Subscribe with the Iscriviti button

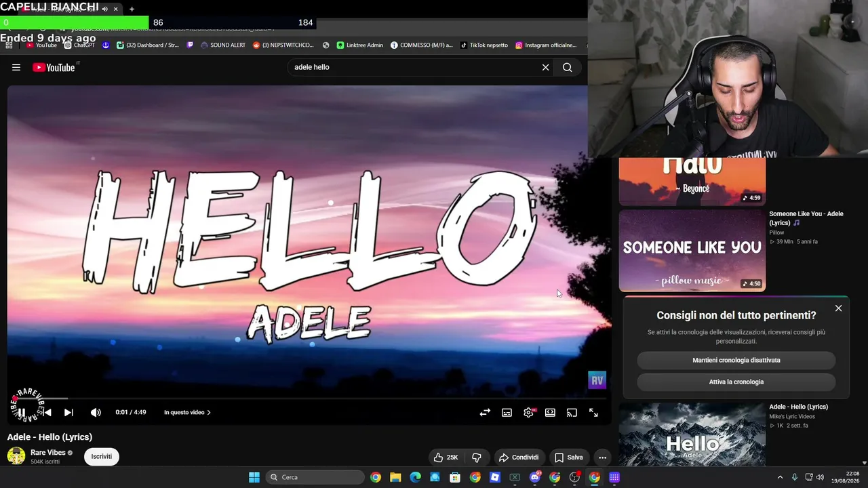pos(102,456)
